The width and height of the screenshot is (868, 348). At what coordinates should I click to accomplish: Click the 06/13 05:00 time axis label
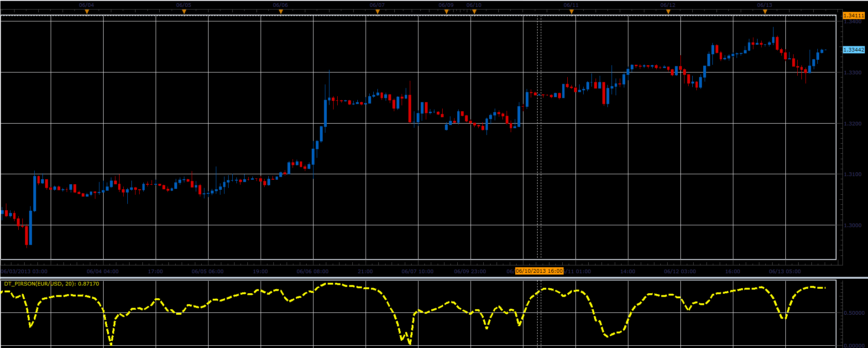tap(785, 271)
